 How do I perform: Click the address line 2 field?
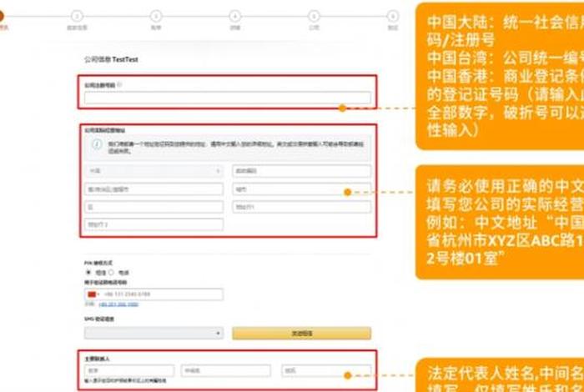154,224
